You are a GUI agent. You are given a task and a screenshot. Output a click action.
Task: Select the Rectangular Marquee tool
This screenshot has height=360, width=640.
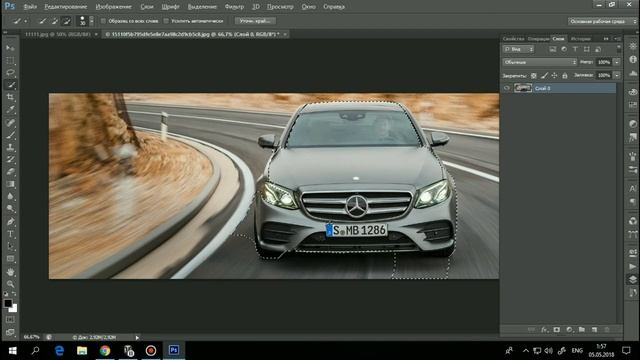[x=10, y=61]
